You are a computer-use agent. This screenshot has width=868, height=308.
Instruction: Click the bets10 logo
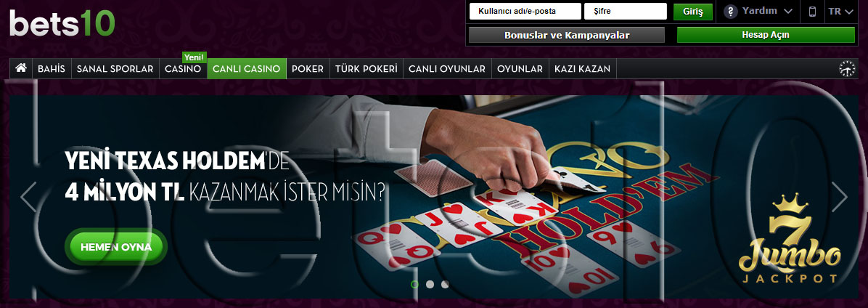pyautogui.click(x=62, y=23)
